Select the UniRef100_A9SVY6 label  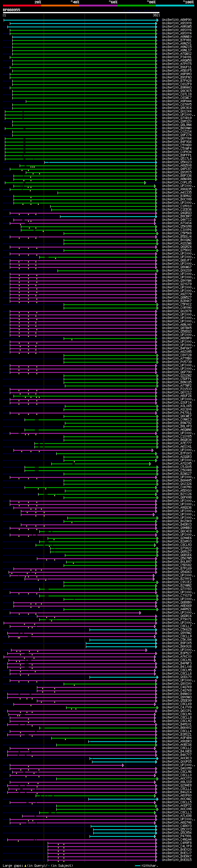coord(176,30)
